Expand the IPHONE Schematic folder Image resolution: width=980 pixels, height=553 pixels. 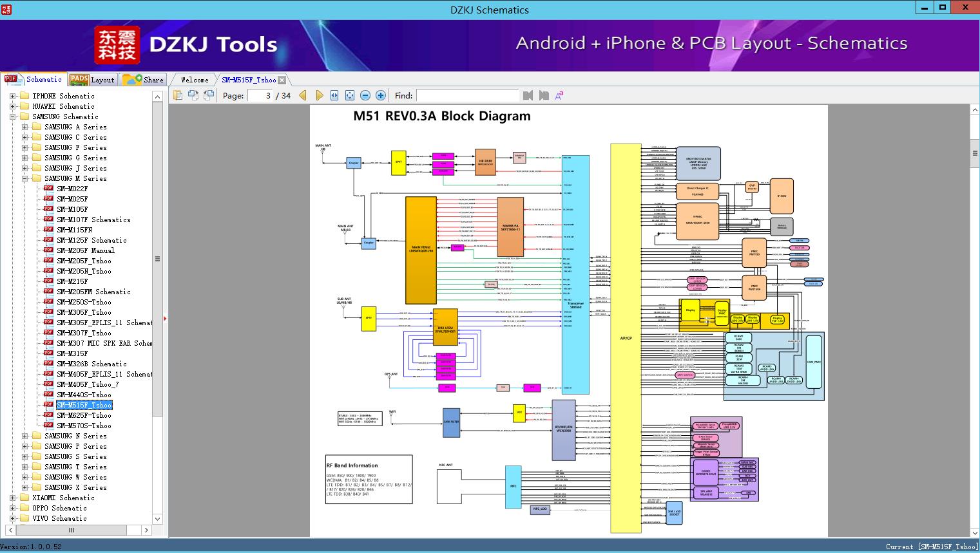point(12,96)
